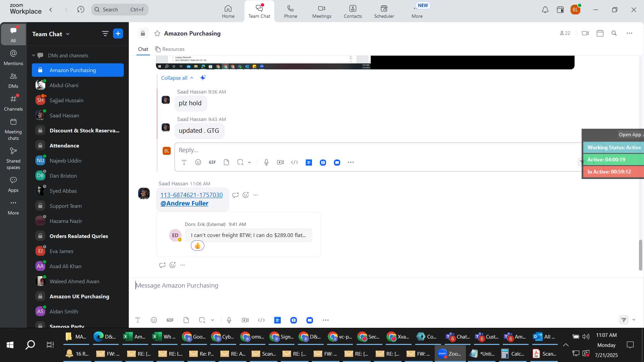644x362 pixels.
Task: Click the notifications bell icon
Action: 545,10
